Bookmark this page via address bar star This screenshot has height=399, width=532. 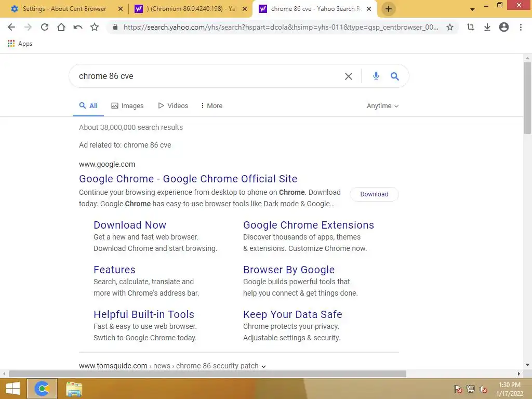[x=450, y=27]
